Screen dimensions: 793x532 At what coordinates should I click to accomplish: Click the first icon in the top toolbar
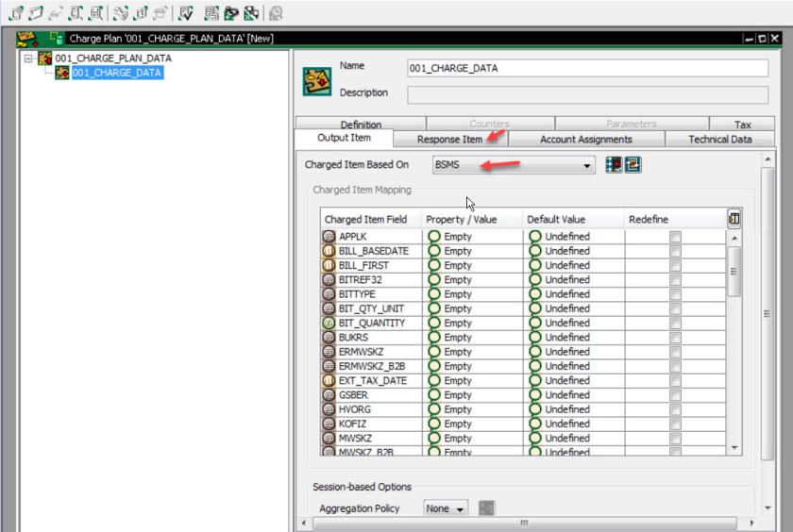point(14,13)
